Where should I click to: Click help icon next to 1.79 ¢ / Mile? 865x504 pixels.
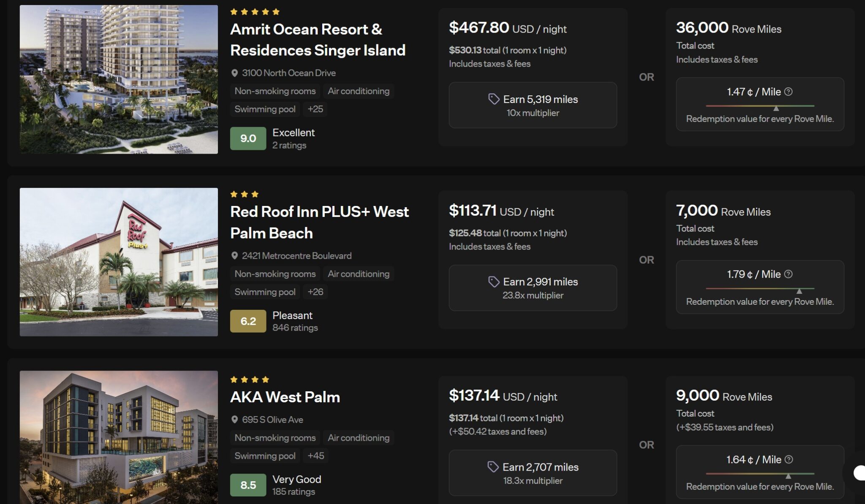[x=788, y=274]
